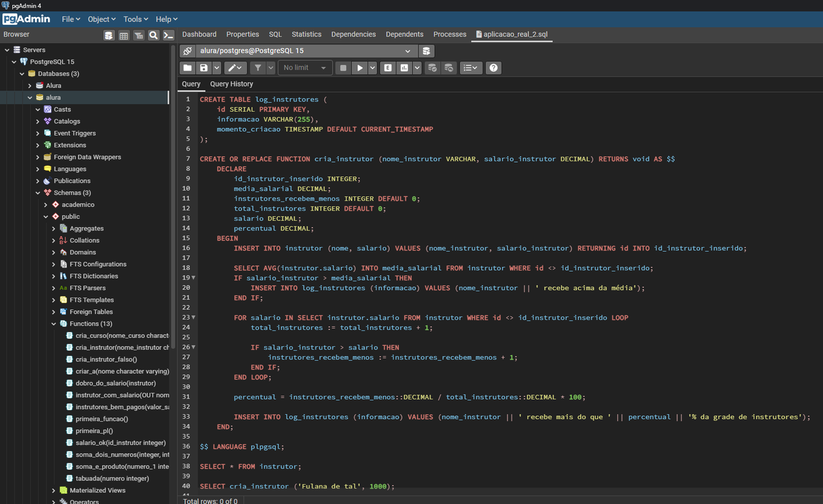Select the Publications tree item
823x504 pixels.
coord(72,181)
